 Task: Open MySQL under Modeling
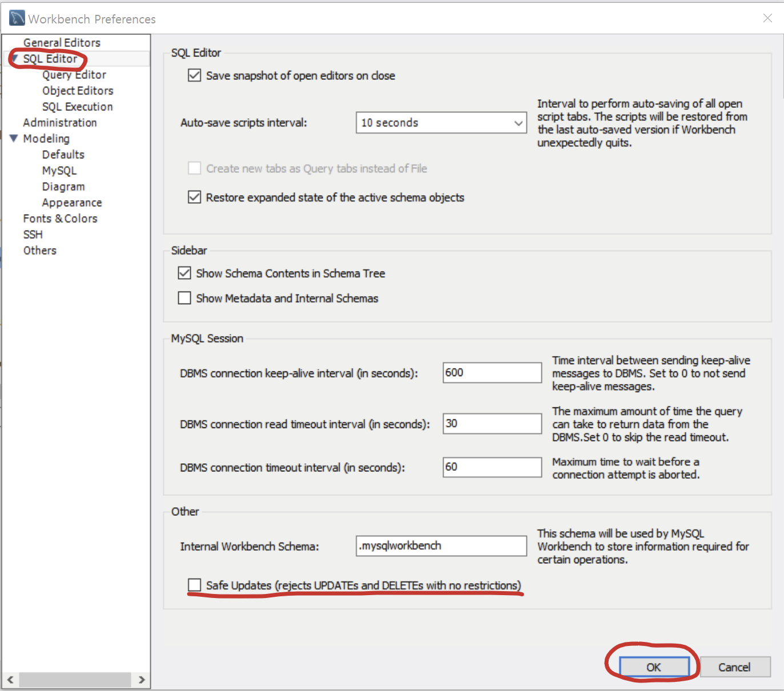pos(59,171)
